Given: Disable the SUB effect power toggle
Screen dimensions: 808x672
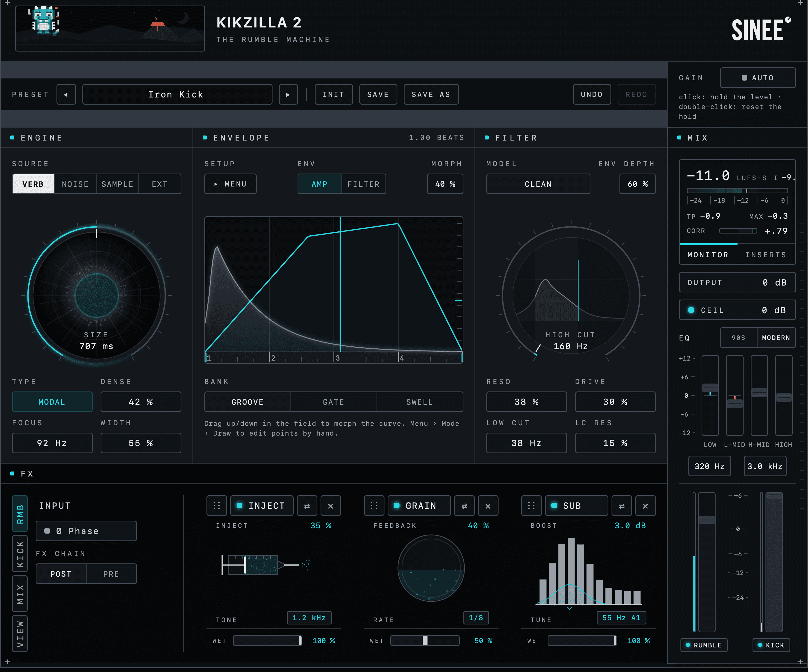Looking at the screenshot, I should coord(554,506).
